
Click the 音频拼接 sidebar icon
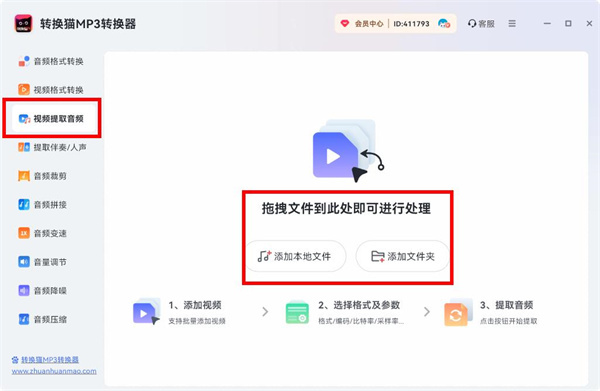click(24, 205)
